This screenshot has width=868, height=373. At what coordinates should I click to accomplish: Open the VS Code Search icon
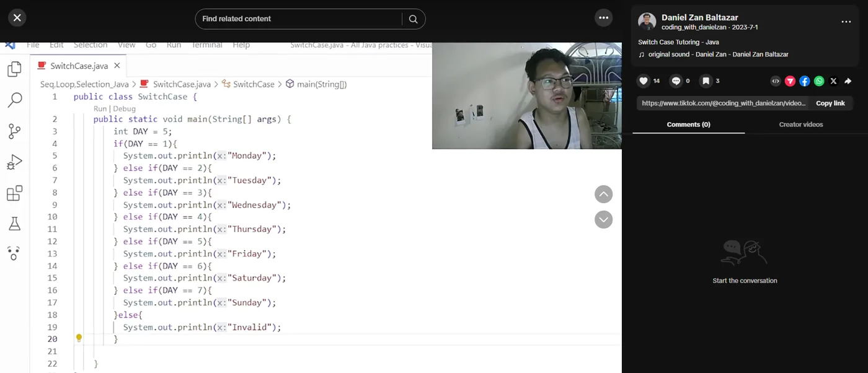coord(14,100)
